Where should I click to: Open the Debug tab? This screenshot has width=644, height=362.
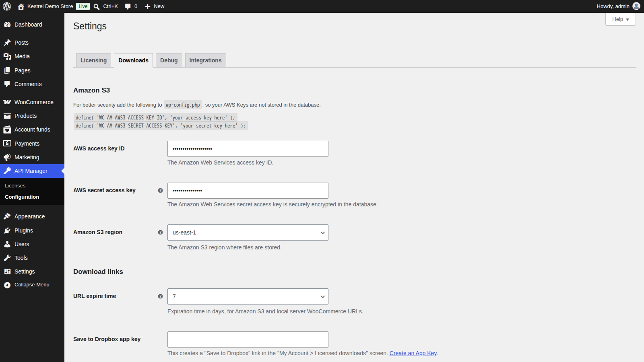[x=169, y=60]
